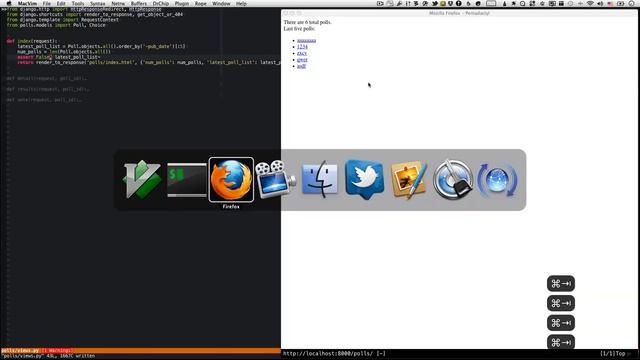Open the first poll link in Firefox list
Screen dimensions: 640x360
[x=307, y=40]
